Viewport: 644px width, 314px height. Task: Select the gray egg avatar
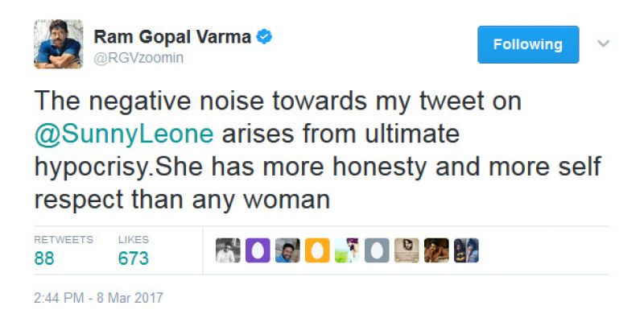tap(377, 250)
